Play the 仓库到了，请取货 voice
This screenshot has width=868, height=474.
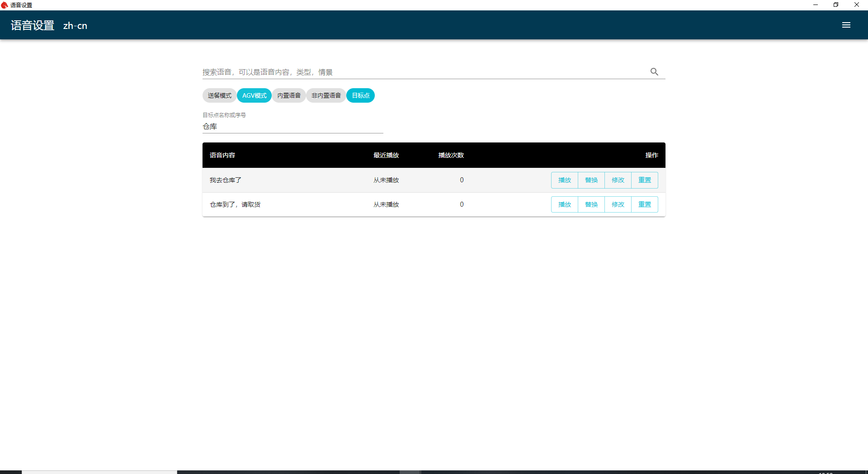coord(564,204)
